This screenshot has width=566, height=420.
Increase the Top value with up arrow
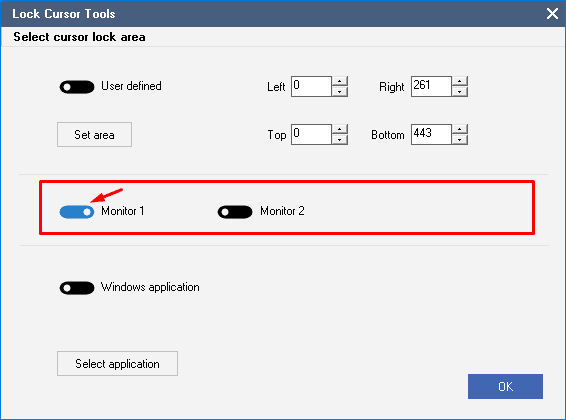340,129
